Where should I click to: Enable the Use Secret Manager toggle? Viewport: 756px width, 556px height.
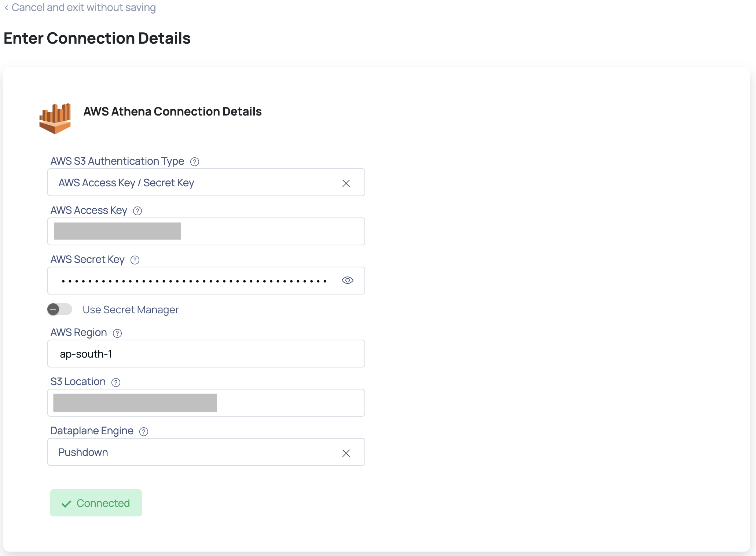pos(60,310)
